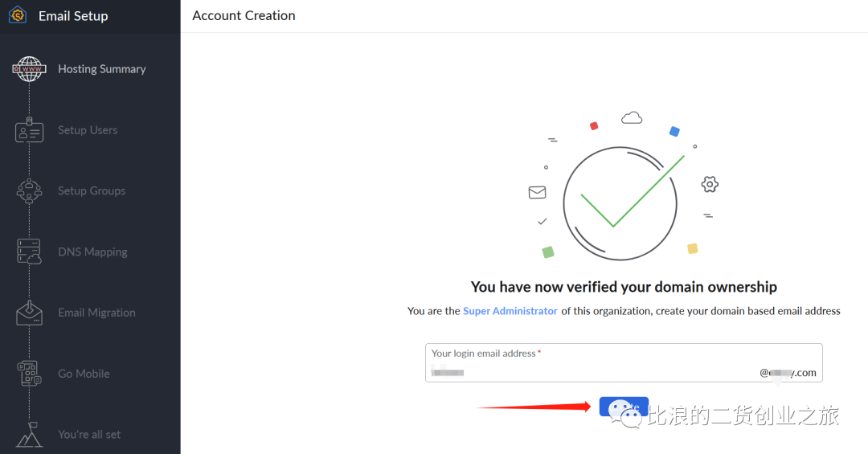
Task: Click the Go Mobile QR phone icon
Action: (30, 374)
